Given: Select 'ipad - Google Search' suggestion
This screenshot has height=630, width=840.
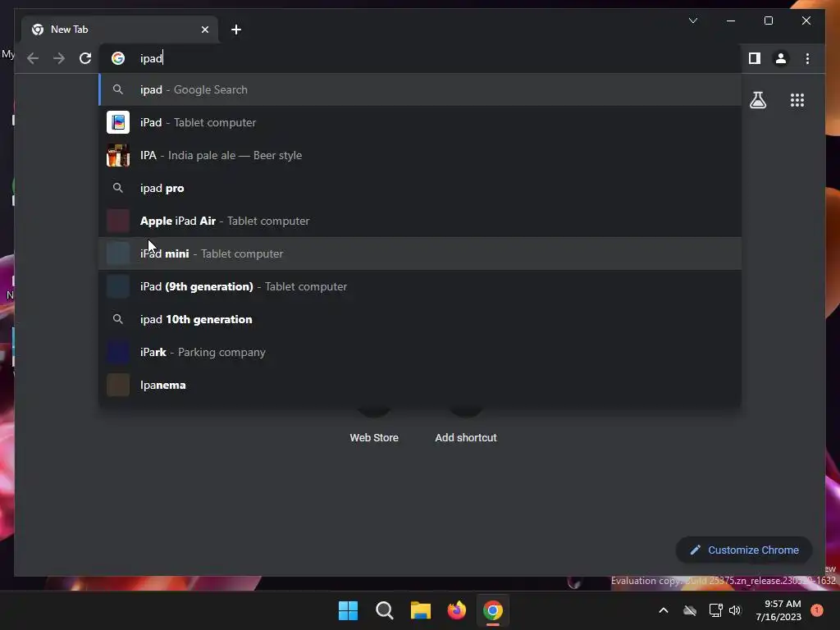Looking at the screenshot, I should pyautogui.click(x=420, y=89).
